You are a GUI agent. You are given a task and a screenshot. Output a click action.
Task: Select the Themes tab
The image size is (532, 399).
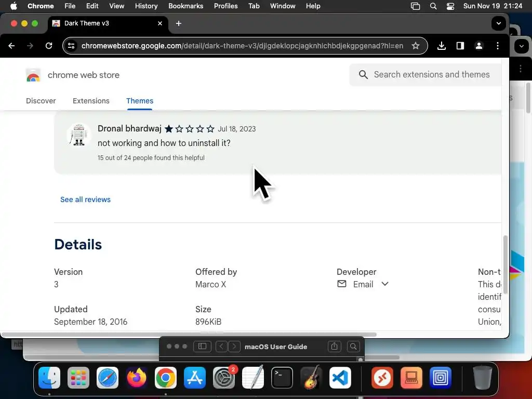click(140, 101)
